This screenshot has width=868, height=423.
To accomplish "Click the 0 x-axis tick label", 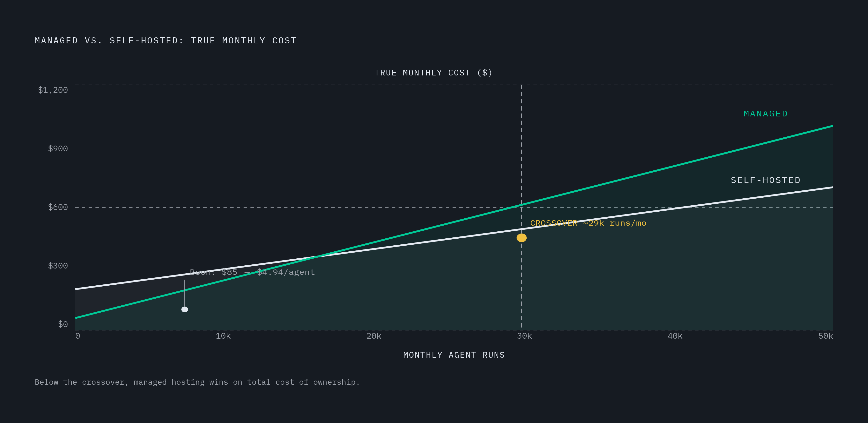I will pyautogui.click(x=77, y=336).
